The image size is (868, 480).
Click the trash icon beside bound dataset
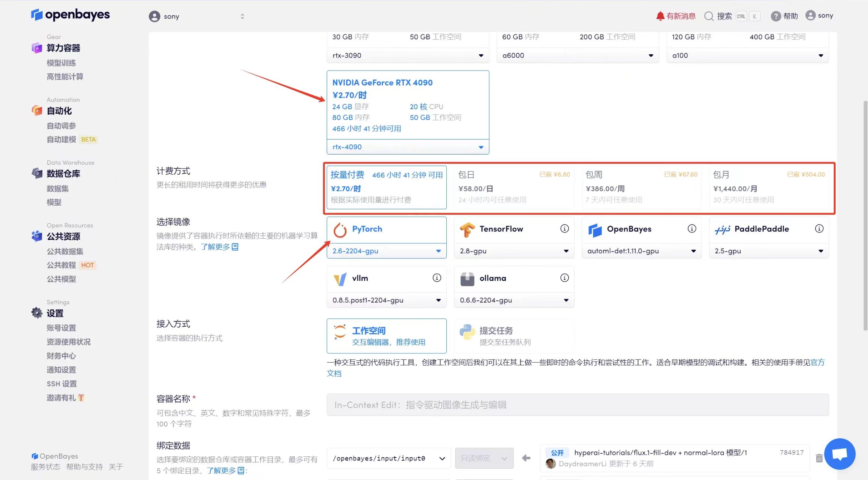point(819,458)
